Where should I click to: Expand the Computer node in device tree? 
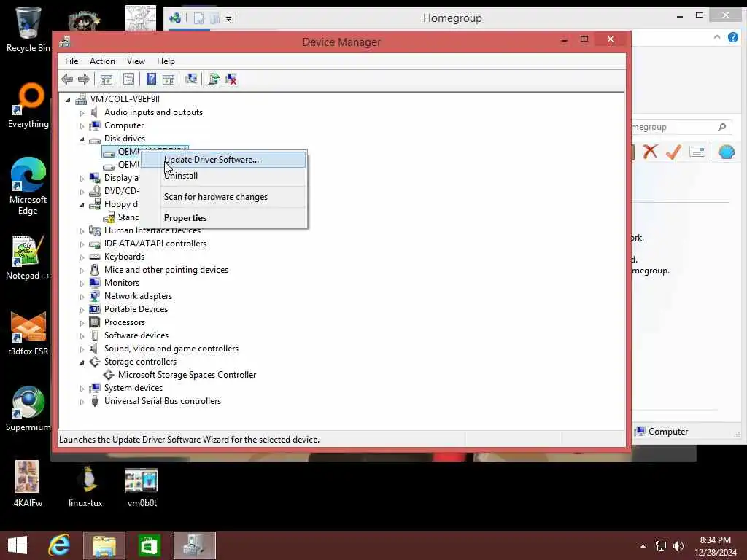pyautogui.click(x=82, y=126)
